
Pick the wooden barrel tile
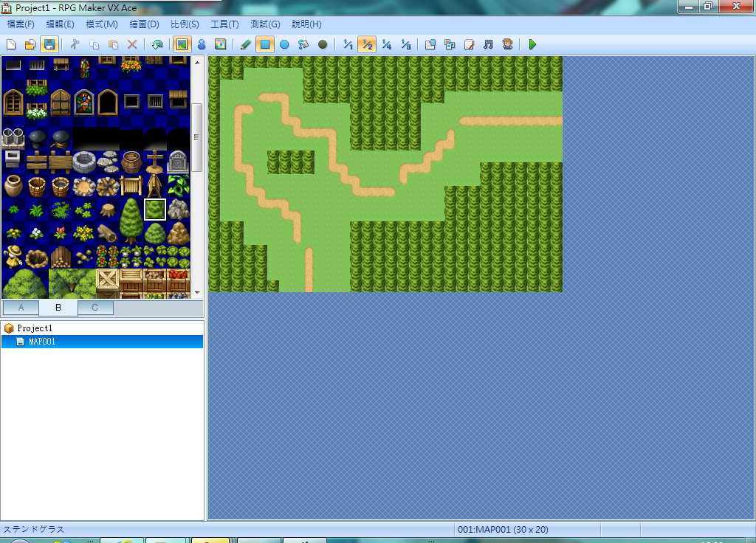pos(131,162)
